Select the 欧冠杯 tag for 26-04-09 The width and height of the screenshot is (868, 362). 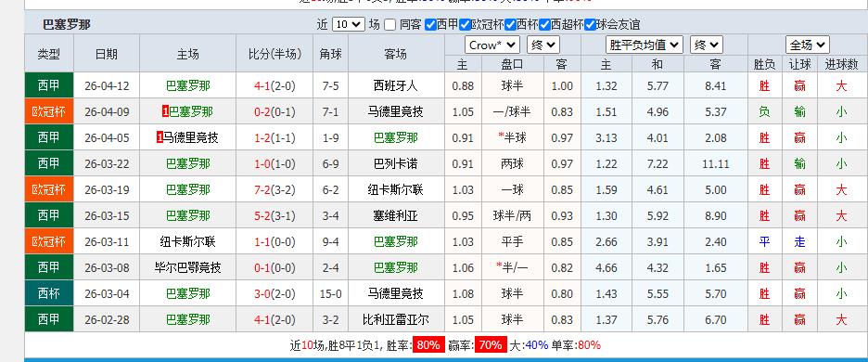(x=49, y=112)
